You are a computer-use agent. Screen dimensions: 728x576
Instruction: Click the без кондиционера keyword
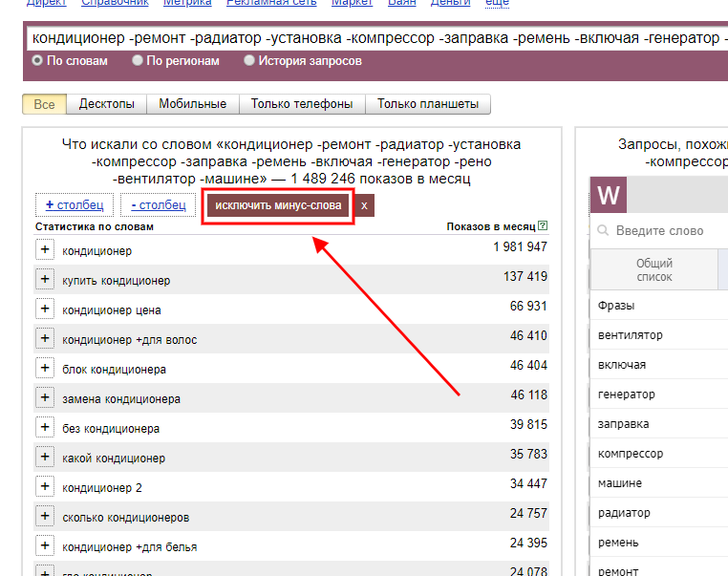point(111,428)
